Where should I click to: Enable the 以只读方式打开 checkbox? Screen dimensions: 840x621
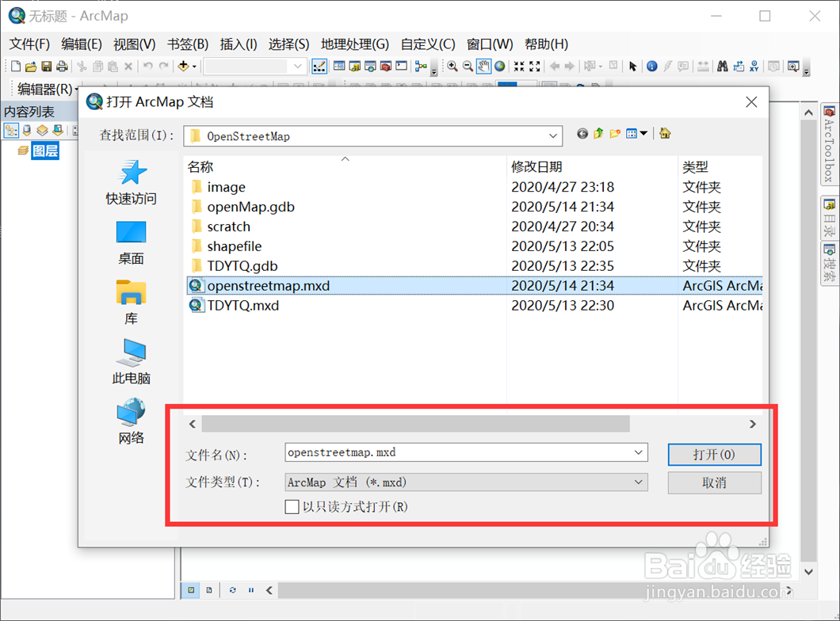292,506
